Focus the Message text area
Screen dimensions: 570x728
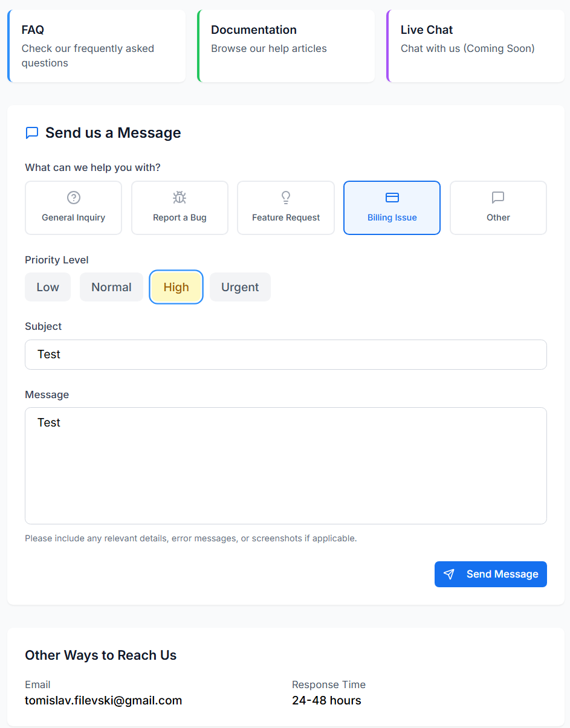point(286,465)
